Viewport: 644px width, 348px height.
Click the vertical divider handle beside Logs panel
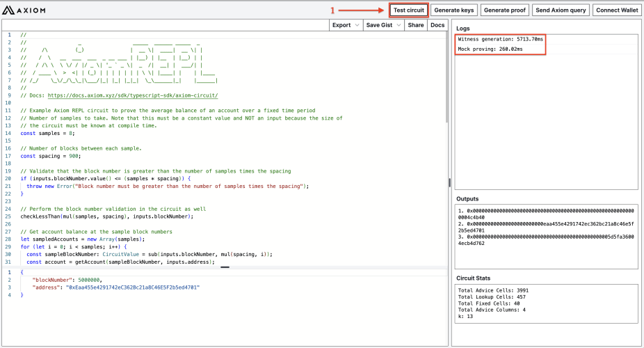[x=450, y=183]
